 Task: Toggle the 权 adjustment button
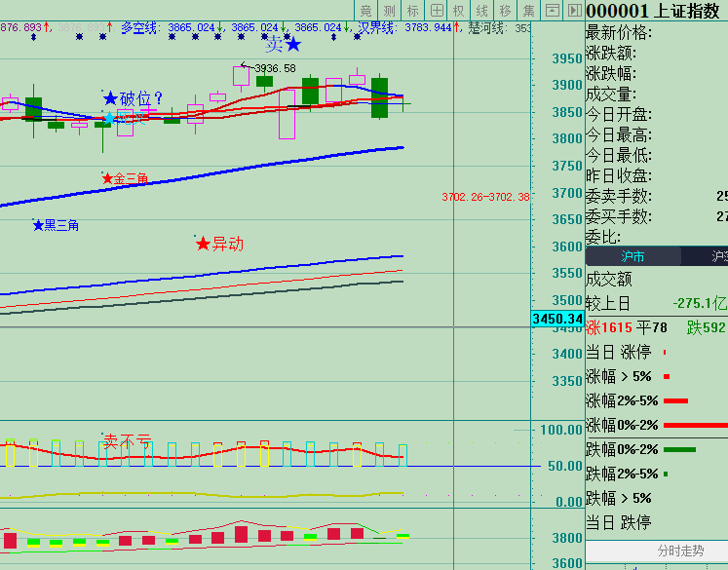click(x=459, y=10)
